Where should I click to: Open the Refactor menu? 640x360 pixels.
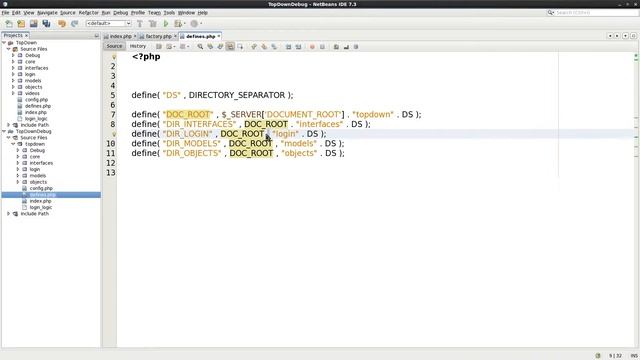point(89,13)
